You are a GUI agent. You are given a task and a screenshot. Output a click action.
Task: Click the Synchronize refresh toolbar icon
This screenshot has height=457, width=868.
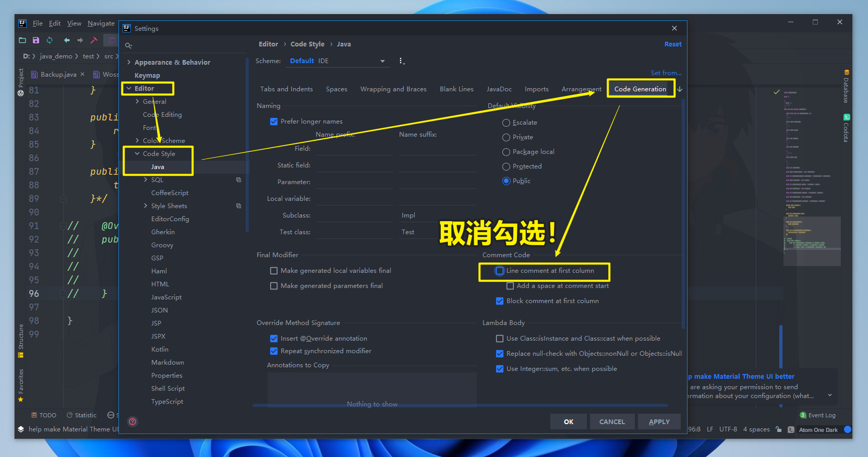coord(50,40)
